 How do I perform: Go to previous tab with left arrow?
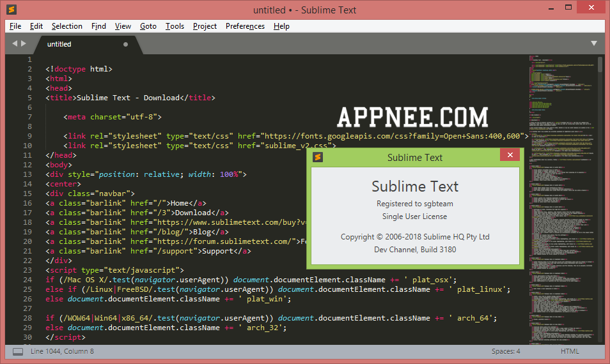click(15, 43)
